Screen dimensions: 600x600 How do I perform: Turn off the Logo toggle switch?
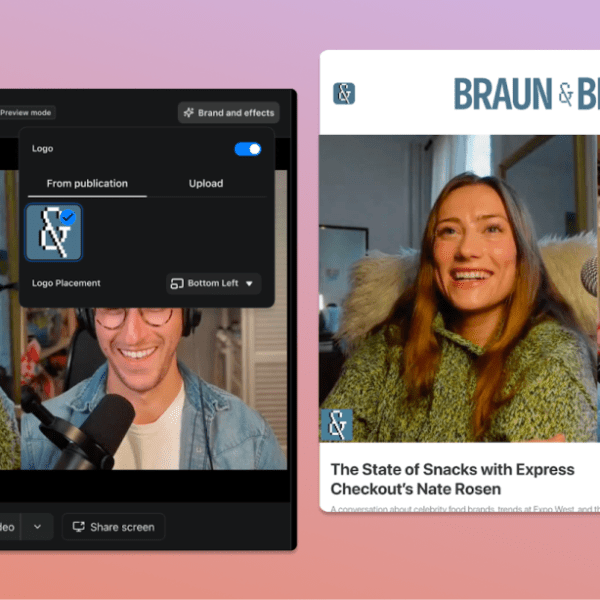click(248, 149)
